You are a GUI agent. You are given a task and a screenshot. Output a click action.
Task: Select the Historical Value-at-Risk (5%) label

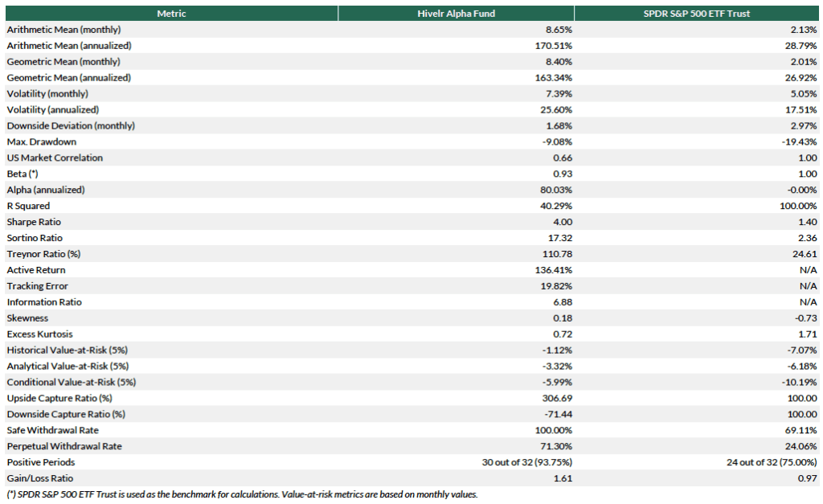pos(68,350)
